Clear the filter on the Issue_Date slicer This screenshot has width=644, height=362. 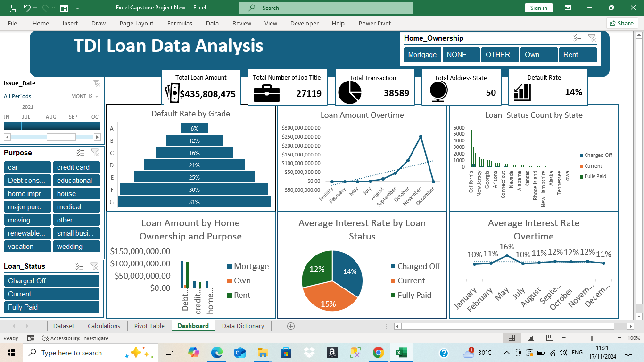(97, 83)
